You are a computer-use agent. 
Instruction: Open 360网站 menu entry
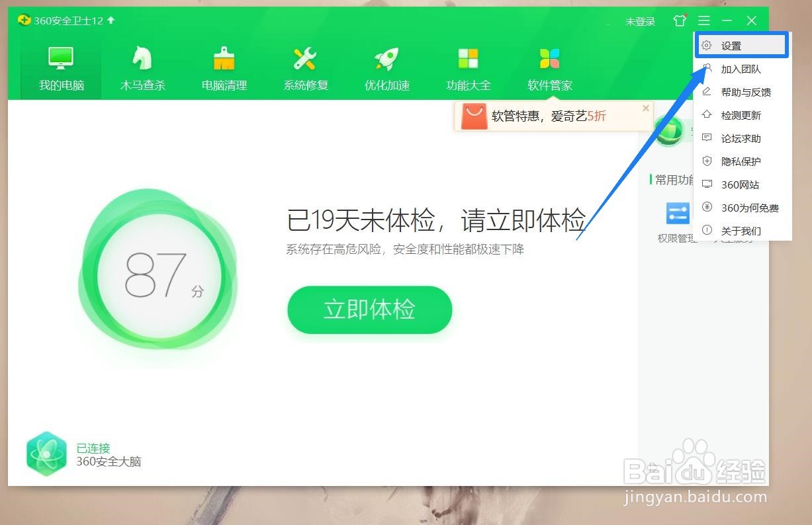741,184
